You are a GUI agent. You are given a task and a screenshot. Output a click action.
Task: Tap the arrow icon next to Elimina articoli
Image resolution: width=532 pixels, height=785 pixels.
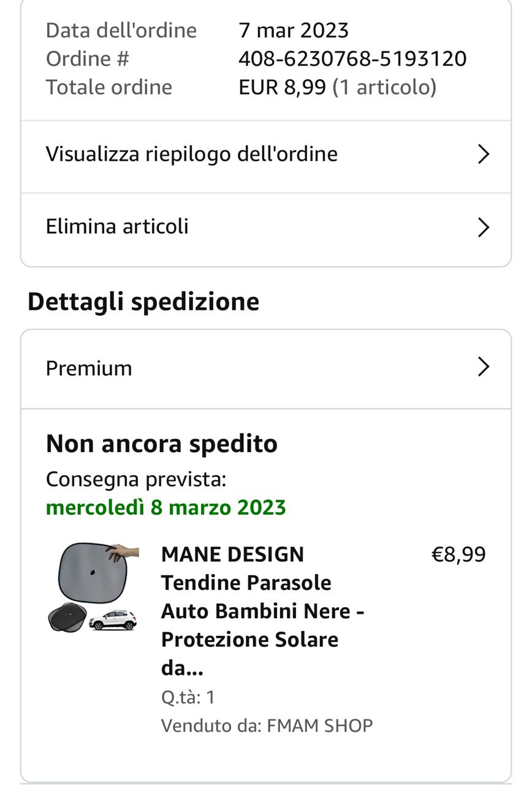[x=484, y=228]
